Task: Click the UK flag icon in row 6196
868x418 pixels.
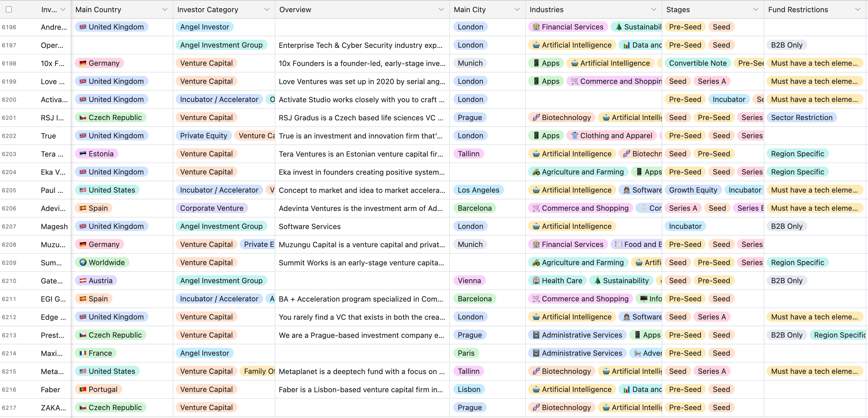Action: coord(82,27)
